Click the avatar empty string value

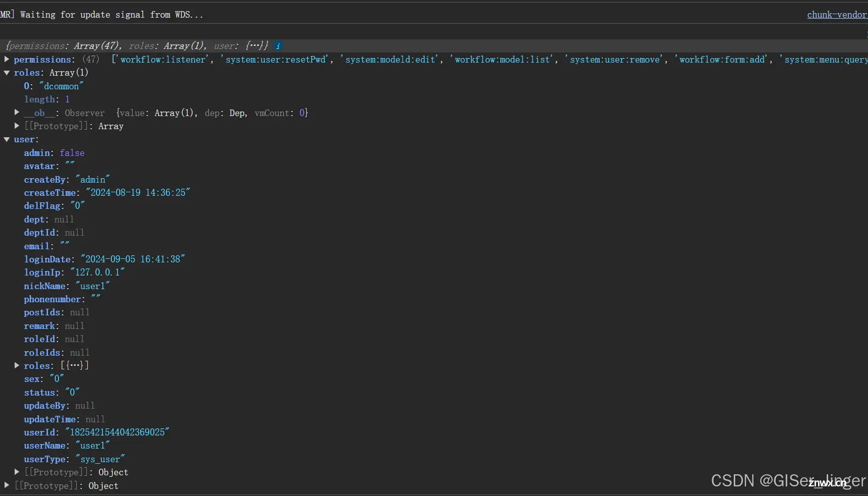point(70,166)
